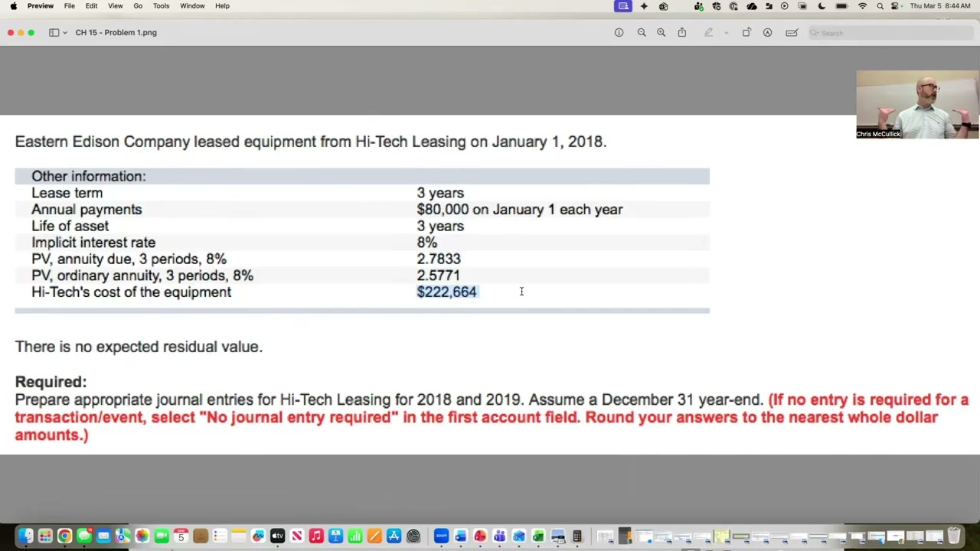Click the 'Other information:' table header
980x551 pixels.
tap(88, 176)
